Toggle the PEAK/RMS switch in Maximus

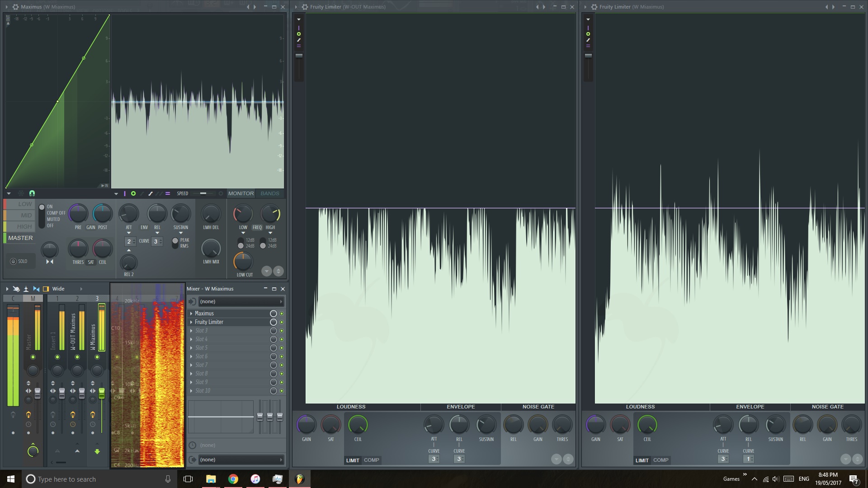(x=175, y=243)
